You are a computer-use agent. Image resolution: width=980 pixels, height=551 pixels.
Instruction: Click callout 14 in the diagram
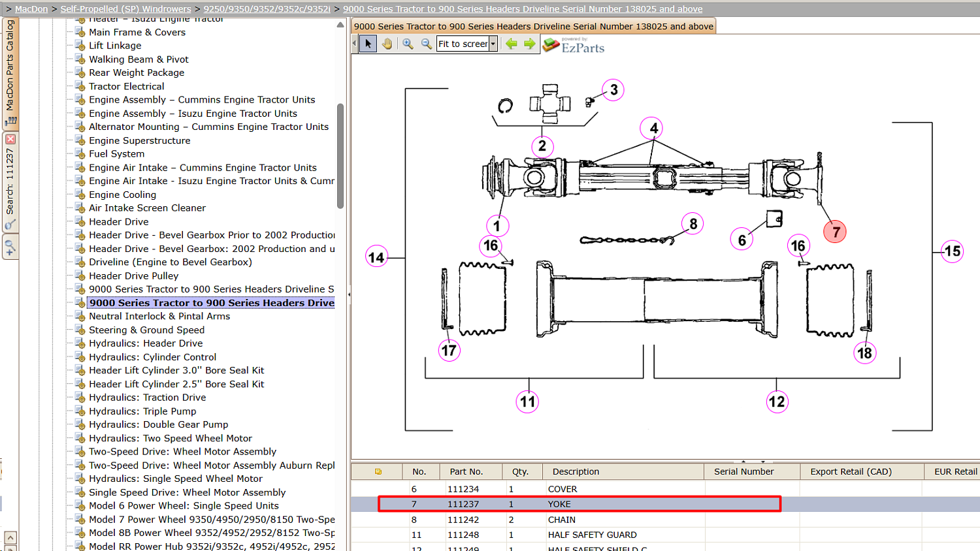376,257
